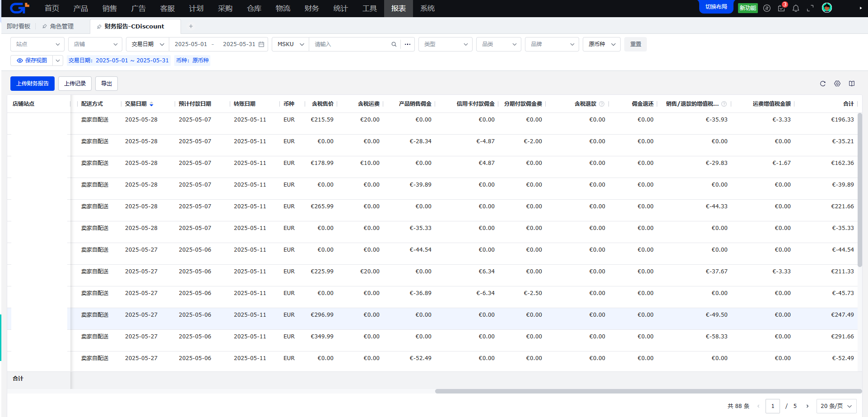This screenshot has width=868, height=417.
Task: Open table column settings gear icon
Action: point(837,84)
